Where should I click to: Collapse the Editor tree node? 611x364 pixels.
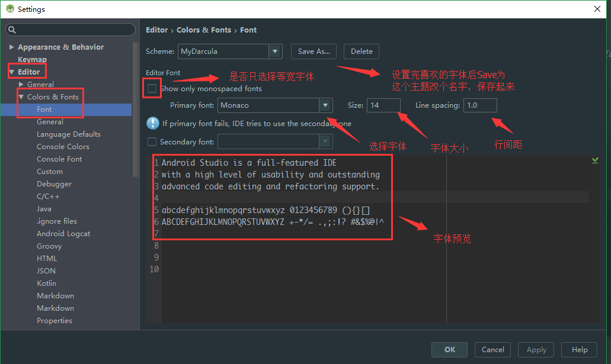(12, 72)
